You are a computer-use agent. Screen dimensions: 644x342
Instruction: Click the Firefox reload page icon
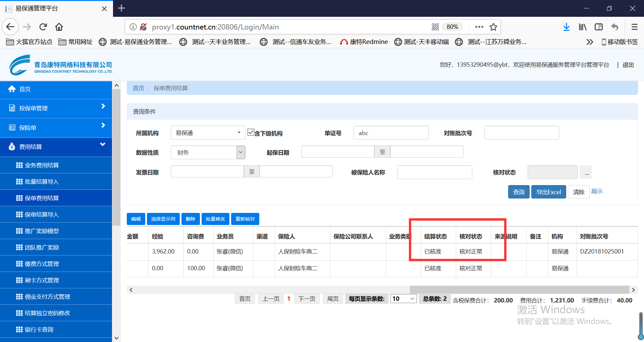coord(43,27)
